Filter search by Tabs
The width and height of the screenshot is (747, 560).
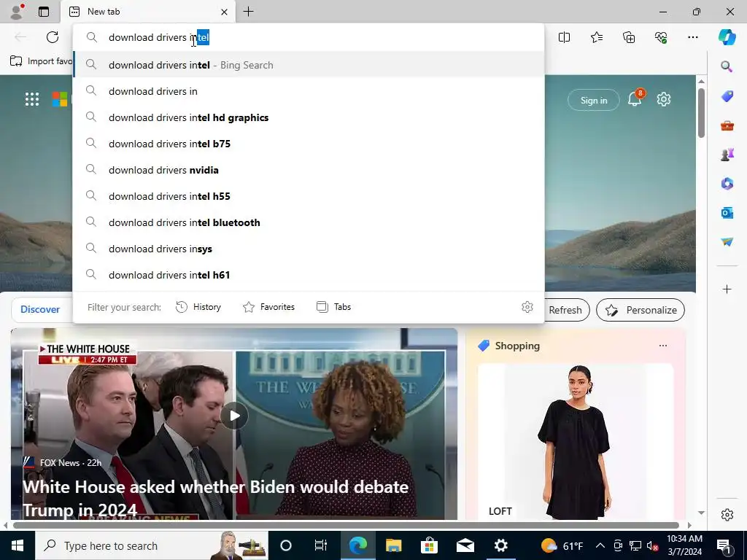pyautogui.click(x=333, y=307)
